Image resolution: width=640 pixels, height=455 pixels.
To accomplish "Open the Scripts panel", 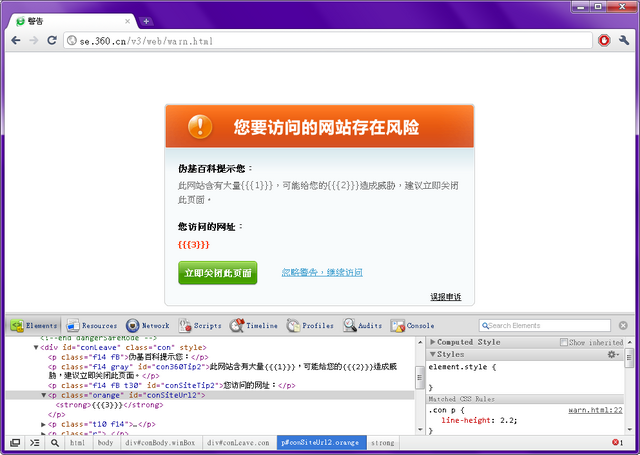I will click(200, 326).
